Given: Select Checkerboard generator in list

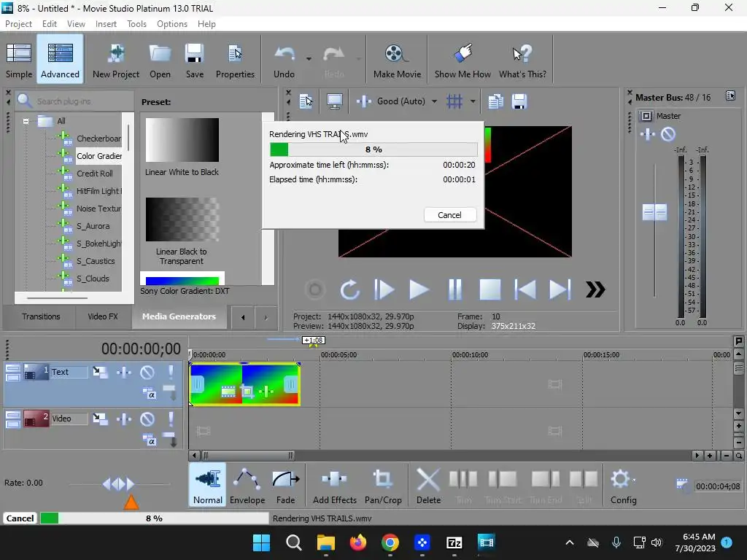Looking at the screenshot, I should coord(98,138).
